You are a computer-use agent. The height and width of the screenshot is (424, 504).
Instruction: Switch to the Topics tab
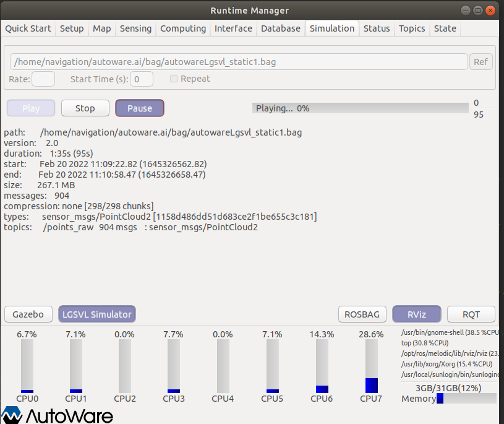412,28
